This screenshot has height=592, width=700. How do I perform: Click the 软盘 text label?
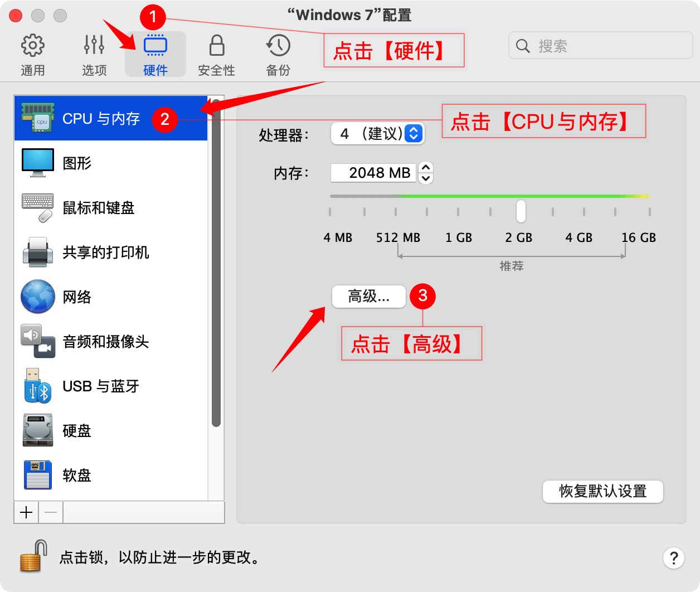point(77,475)
